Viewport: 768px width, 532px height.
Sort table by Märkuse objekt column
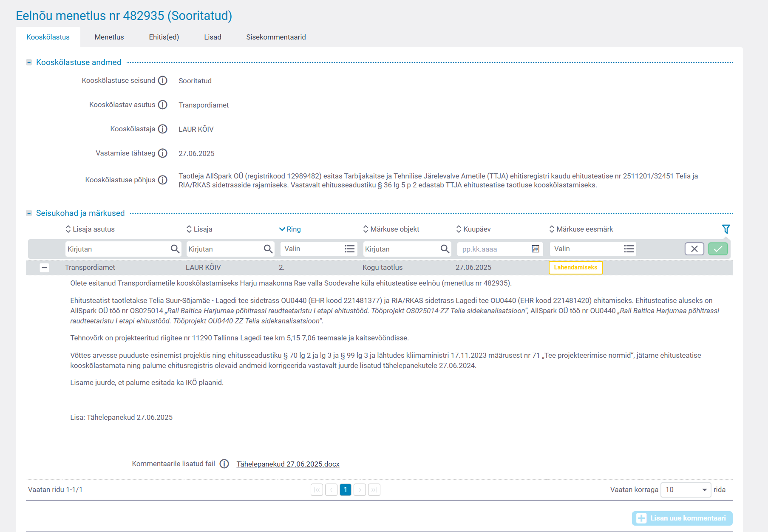[391, 229]
